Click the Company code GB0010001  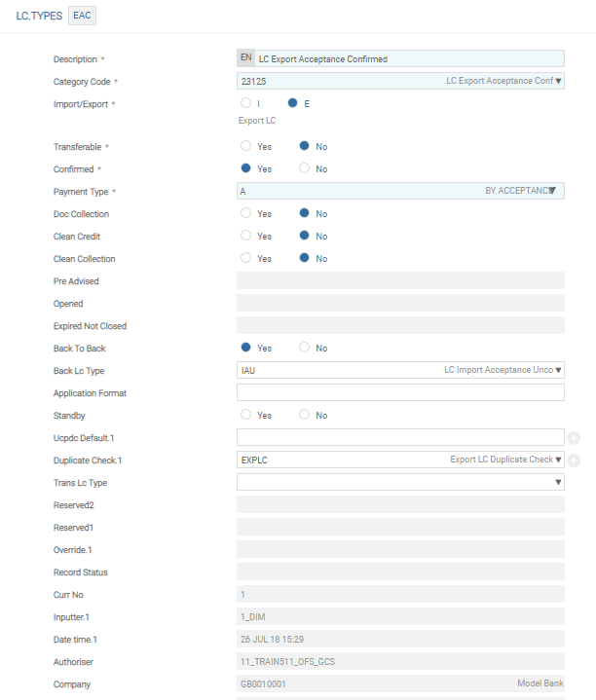click(x=263, y=683)
